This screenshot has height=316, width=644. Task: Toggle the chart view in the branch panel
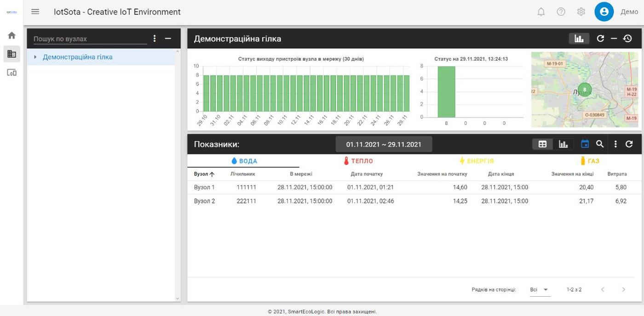point(579,39)
